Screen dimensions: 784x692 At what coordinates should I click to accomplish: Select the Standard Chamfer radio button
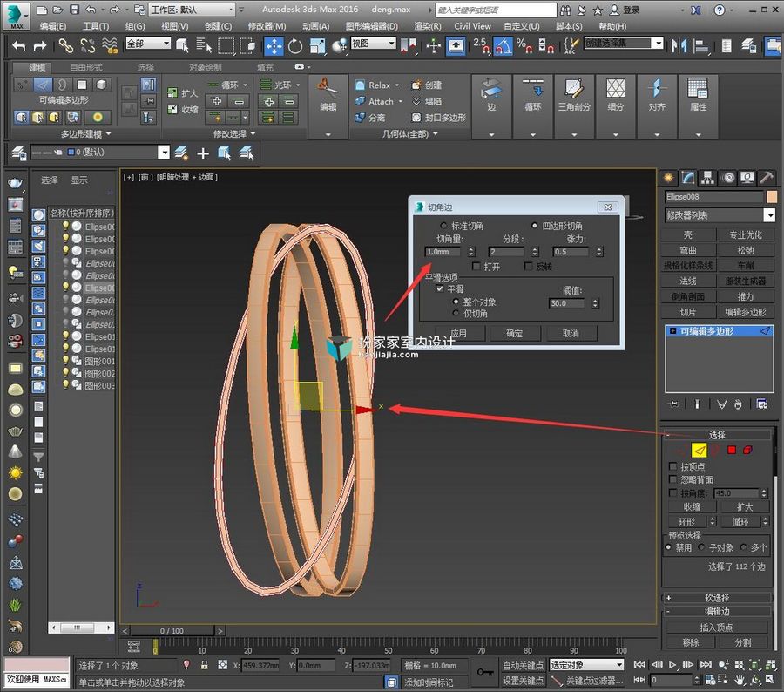tap(443, 226)
